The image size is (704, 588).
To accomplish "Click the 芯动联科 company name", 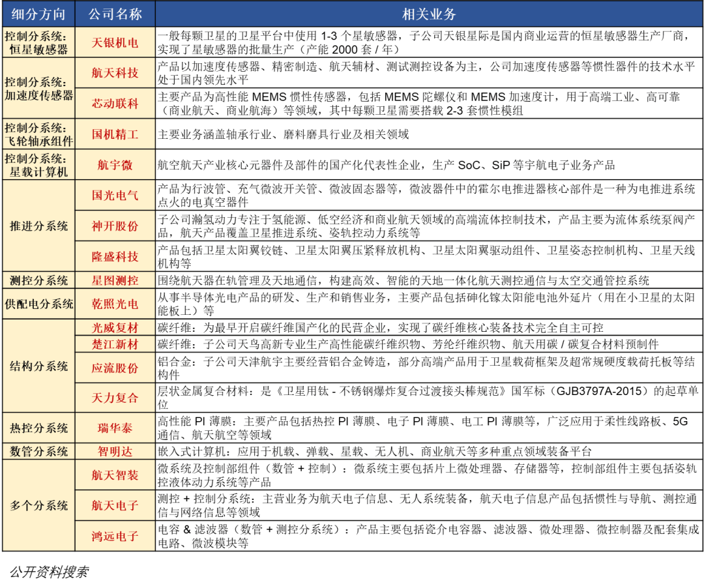I will point(115,103).
